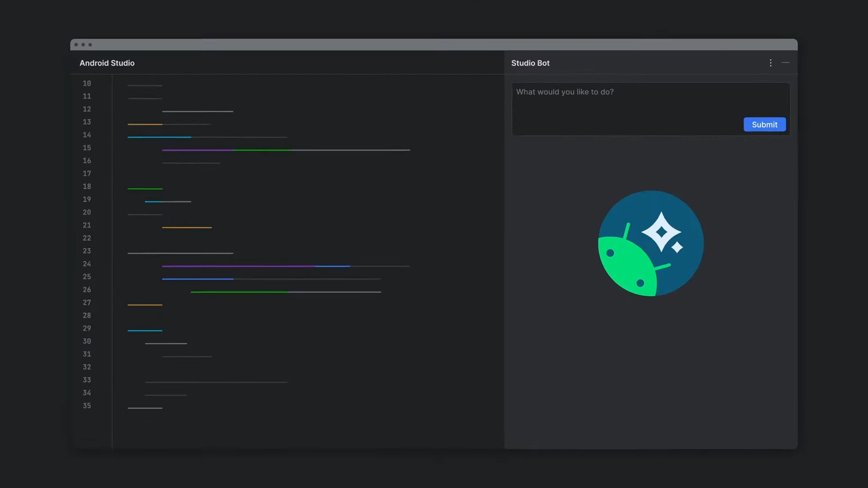Viewport: 868px width, 488px height.
Task: Collapse the Studio Bot panel with the dash icon
Action: click(785, 63)
